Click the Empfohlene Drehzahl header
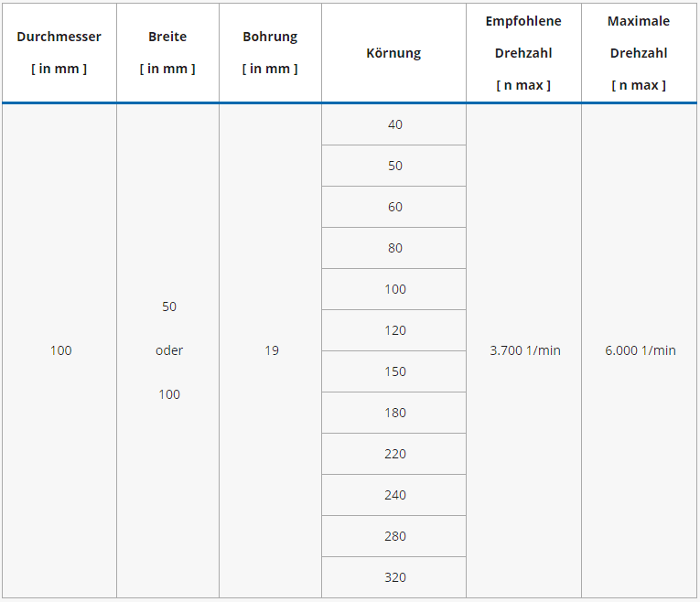Viewport: 700px width, 602px height. click(523, 53)
